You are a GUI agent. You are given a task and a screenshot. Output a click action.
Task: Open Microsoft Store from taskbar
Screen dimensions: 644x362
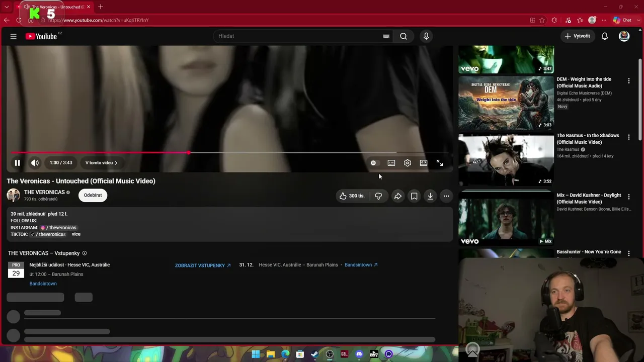[300, 354]
